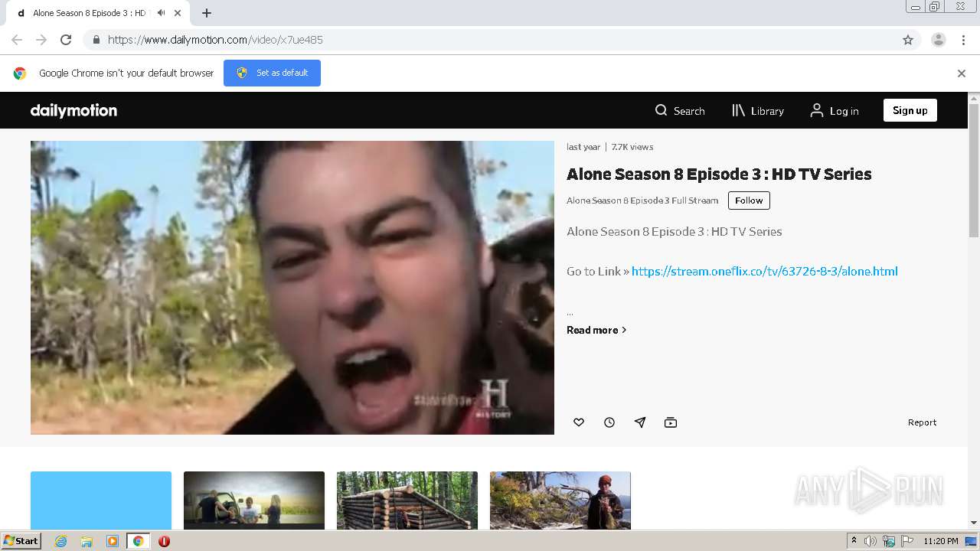Open Chrome profile avatar
The image size is (980, 551).
[939, 40]
